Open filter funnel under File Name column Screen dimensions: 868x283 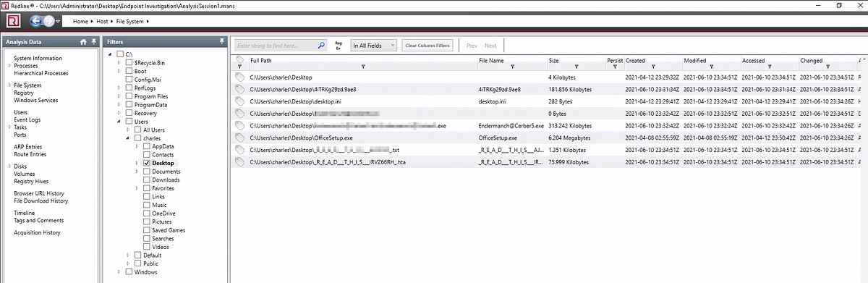coord(513,67)
